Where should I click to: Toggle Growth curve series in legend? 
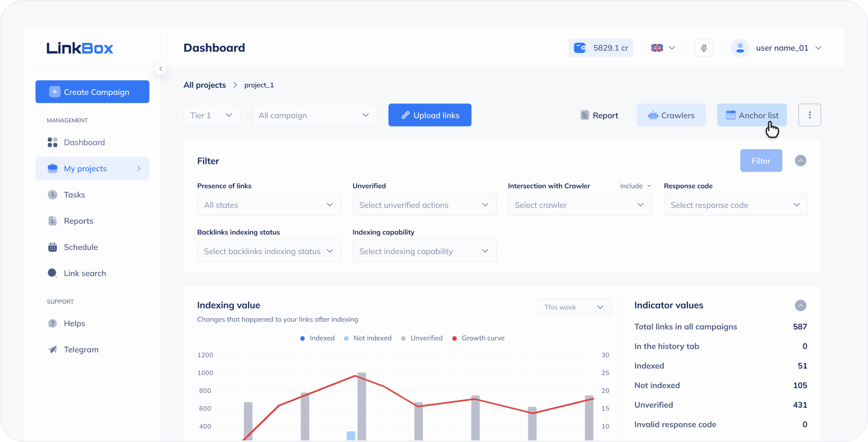(x=478, y=338)
